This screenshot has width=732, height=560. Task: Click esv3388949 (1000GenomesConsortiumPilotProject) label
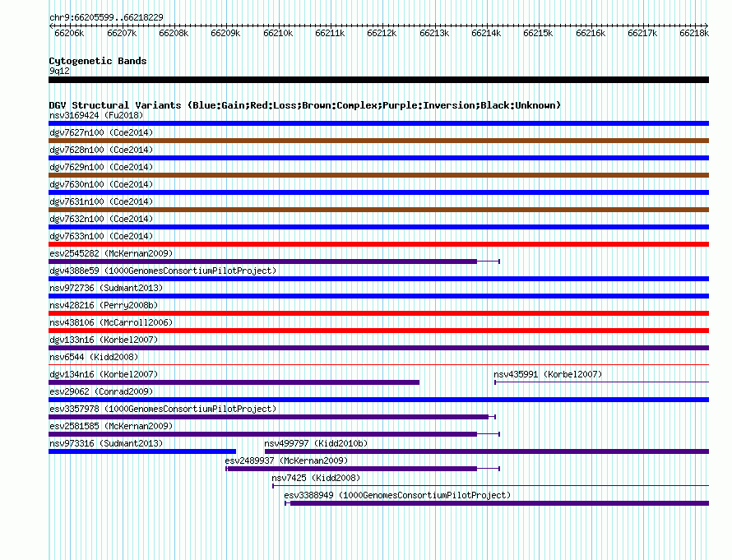point(398,495)
